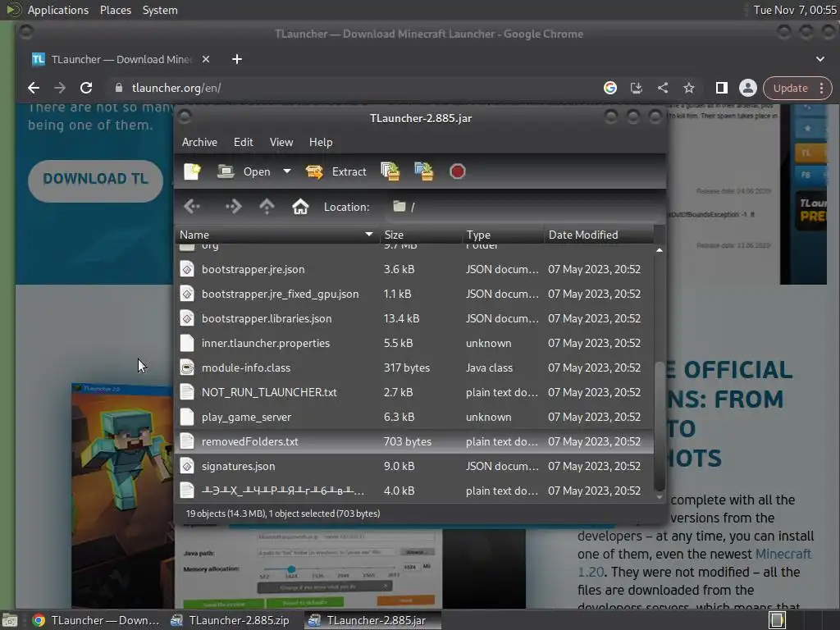Select removedFolders.txt file
The width and height of the screenshot is (840, 630).
tap(414, 441)
